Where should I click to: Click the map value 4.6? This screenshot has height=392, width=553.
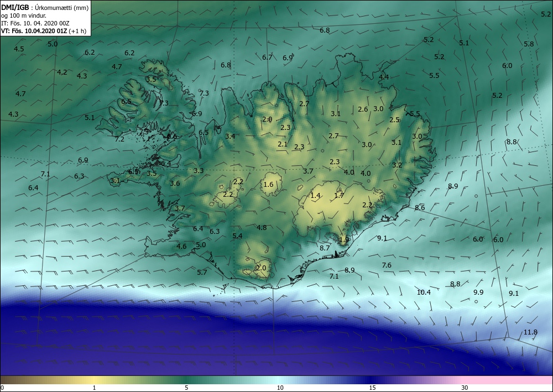click(x=181, y=247)
